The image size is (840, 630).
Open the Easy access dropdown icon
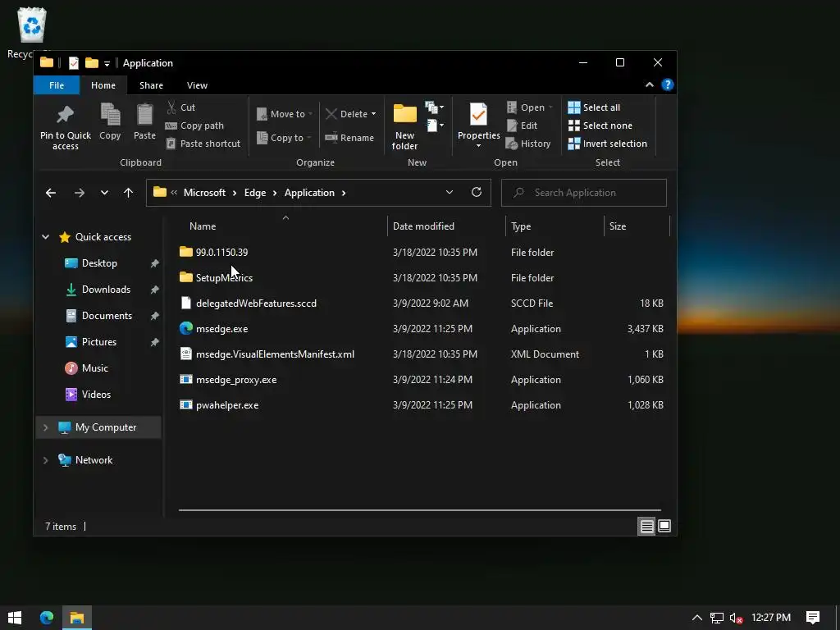coord(434,126)
